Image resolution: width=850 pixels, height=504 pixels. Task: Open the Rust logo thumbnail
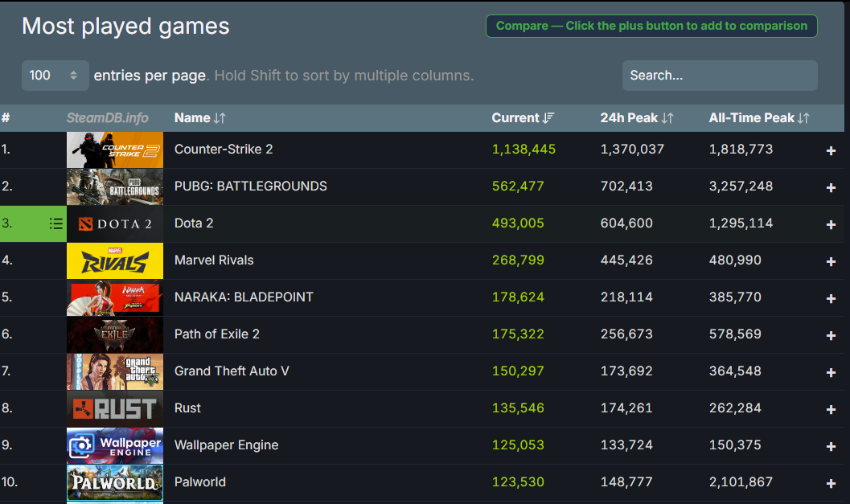pyautogui.click(x=115, y=408)
